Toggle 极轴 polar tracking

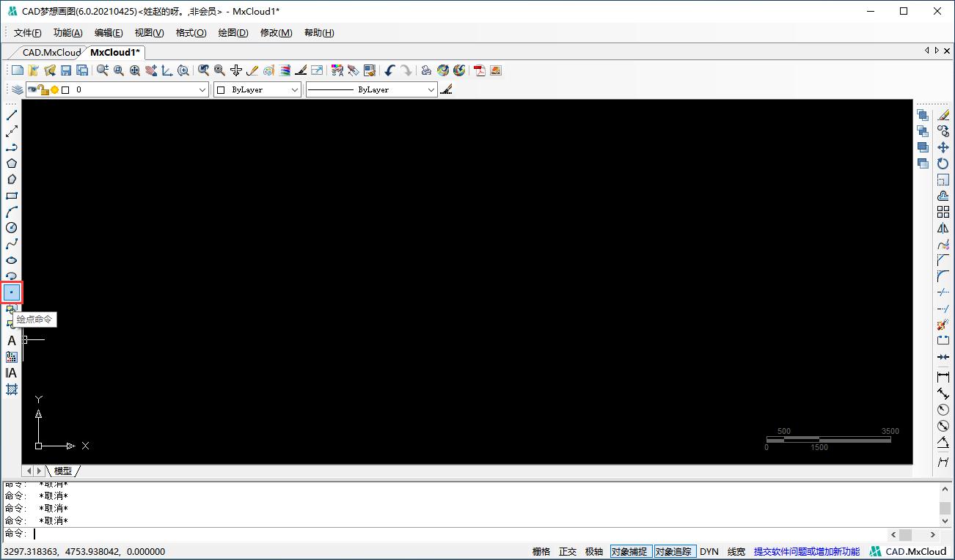tap(594, 552)
